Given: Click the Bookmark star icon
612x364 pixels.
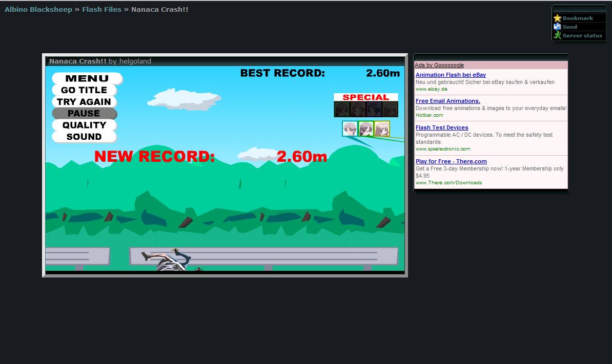Looking at the screenshot, I should click(x=557, y=18).
